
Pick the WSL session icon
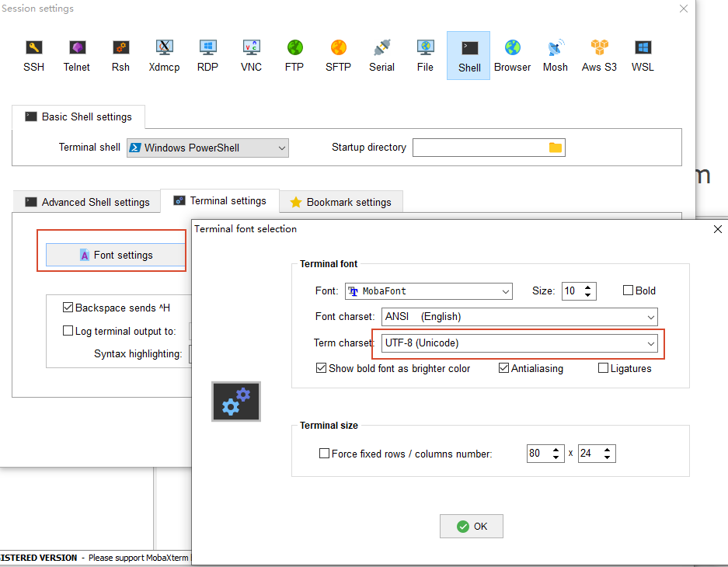(x=643, y=56)
